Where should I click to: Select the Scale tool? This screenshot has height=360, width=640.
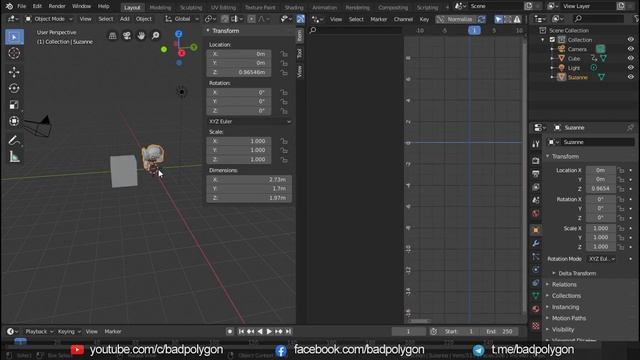14,105
